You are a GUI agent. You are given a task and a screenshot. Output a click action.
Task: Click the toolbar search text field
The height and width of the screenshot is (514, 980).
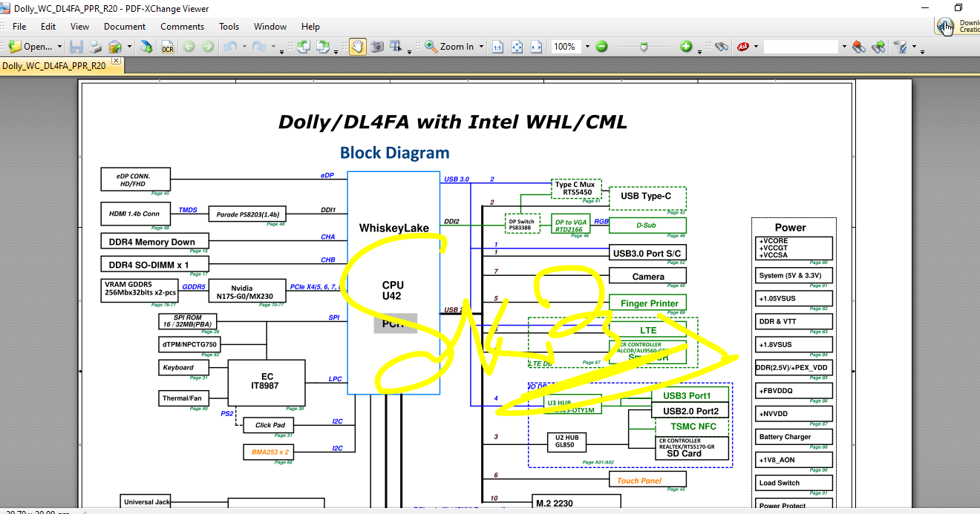[801, 46]
